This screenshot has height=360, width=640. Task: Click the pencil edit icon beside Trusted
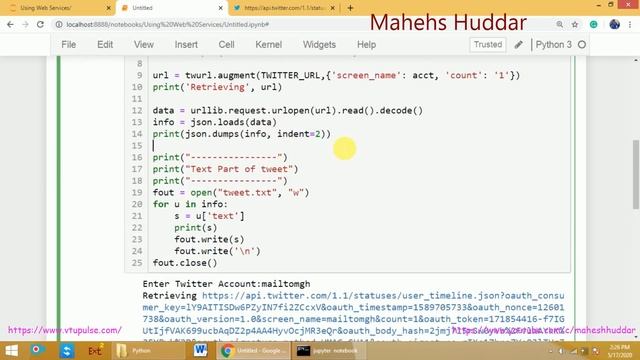click(x=518, y=44)
